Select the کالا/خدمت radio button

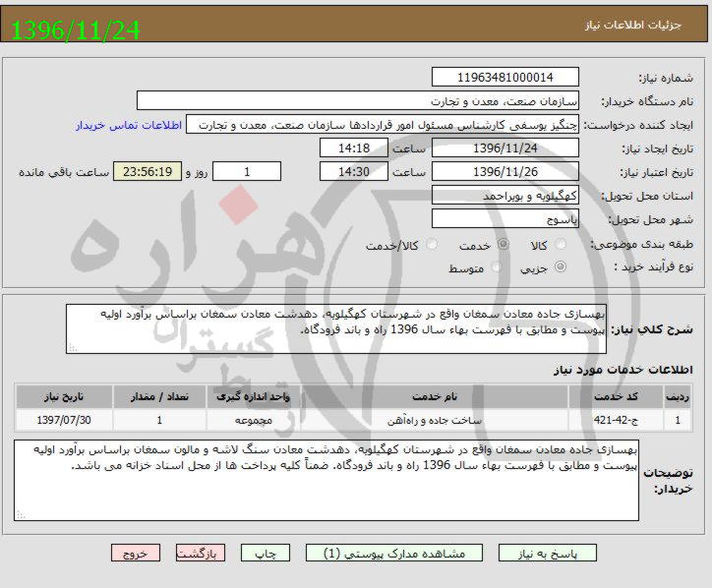click(x=431, y=245)
